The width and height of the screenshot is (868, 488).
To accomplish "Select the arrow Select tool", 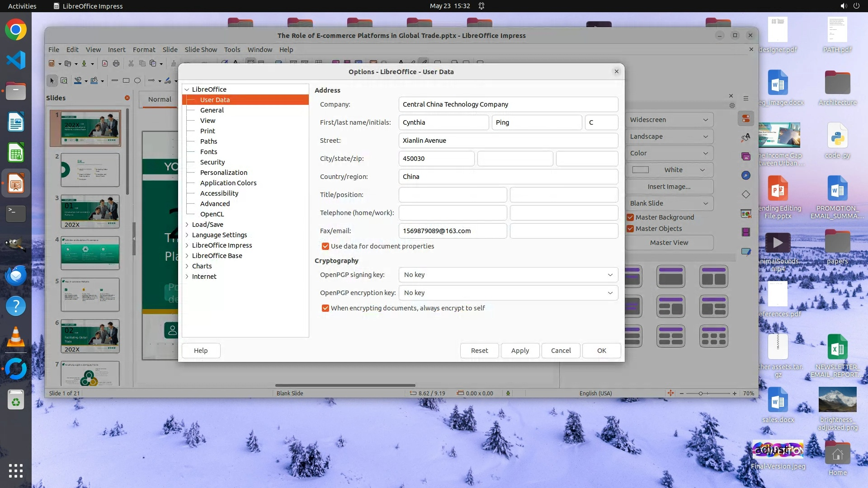I will 52,81.
